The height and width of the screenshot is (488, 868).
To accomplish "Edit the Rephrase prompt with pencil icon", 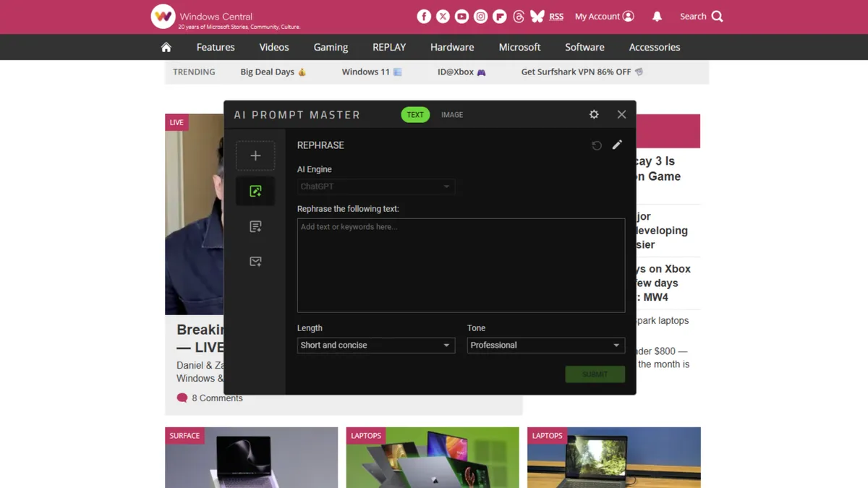I will click(x=617, y=145).
